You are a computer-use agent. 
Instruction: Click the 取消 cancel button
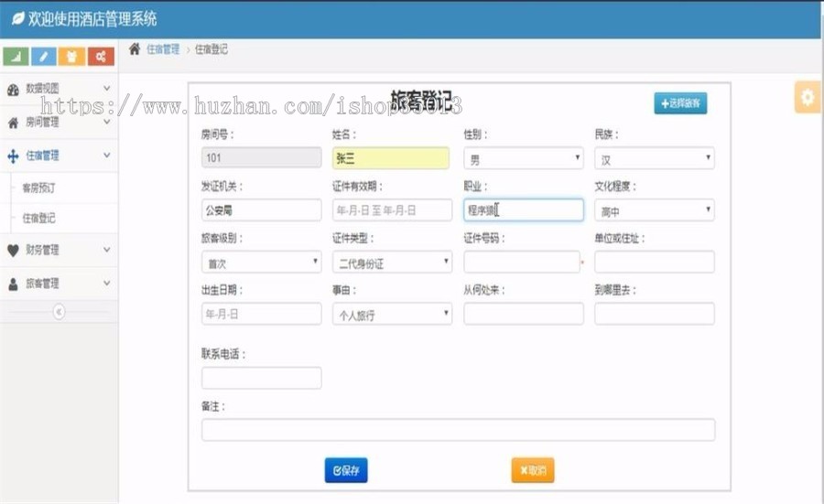(533, 470)
